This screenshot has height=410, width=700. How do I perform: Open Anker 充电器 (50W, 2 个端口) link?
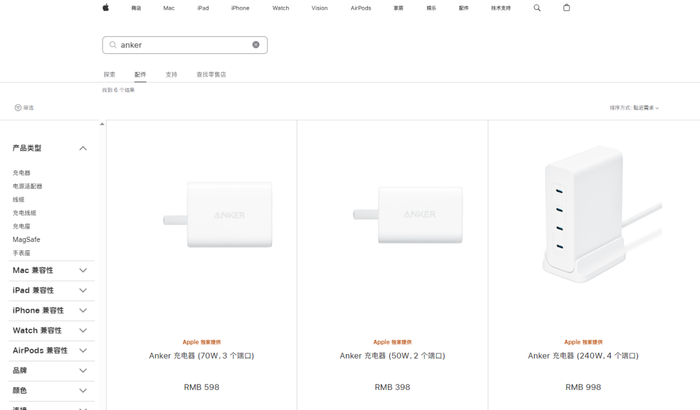coord(392,356)
